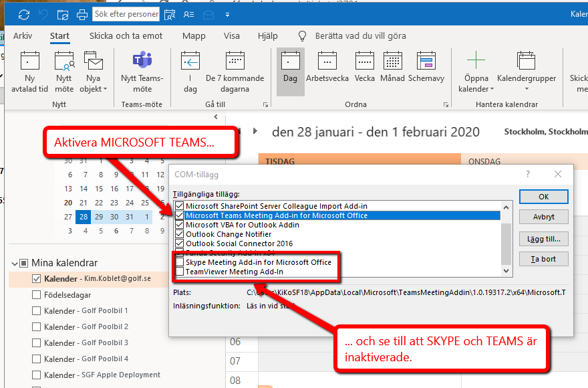The width and height of the screenshot is (588, 388).
Task: Check Kalender - Golf Poolbil 2
Action: 36,326
